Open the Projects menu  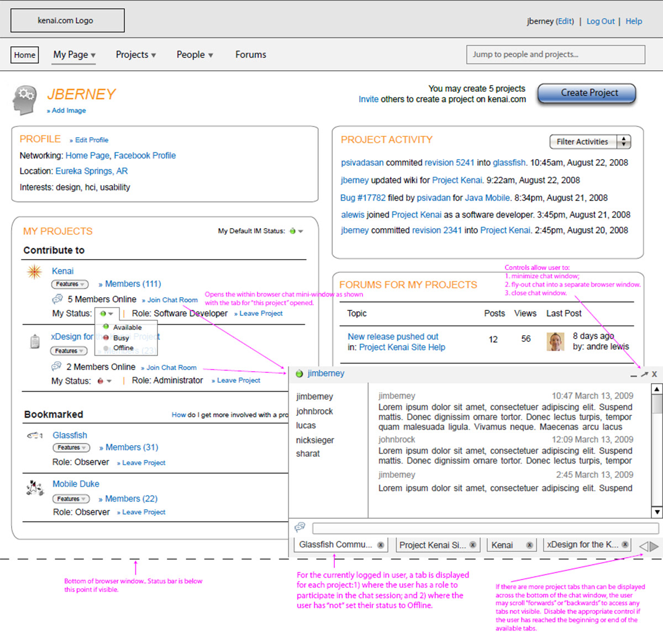click(x=136, y=55)
